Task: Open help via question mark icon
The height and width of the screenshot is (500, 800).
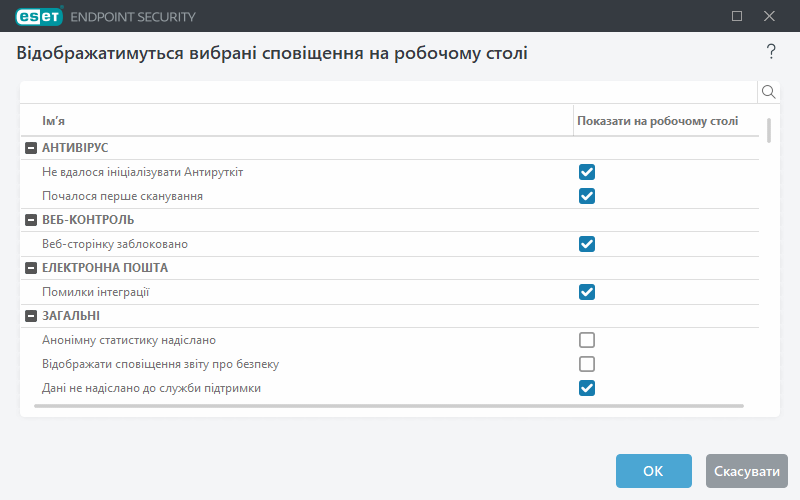Action: point(771,52)
